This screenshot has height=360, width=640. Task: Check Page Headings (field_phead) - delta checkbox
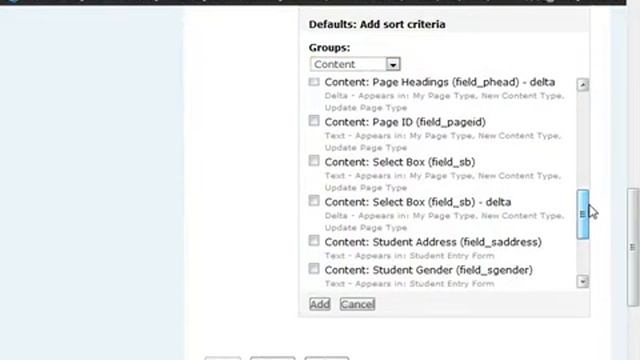[x=314, y=82]
